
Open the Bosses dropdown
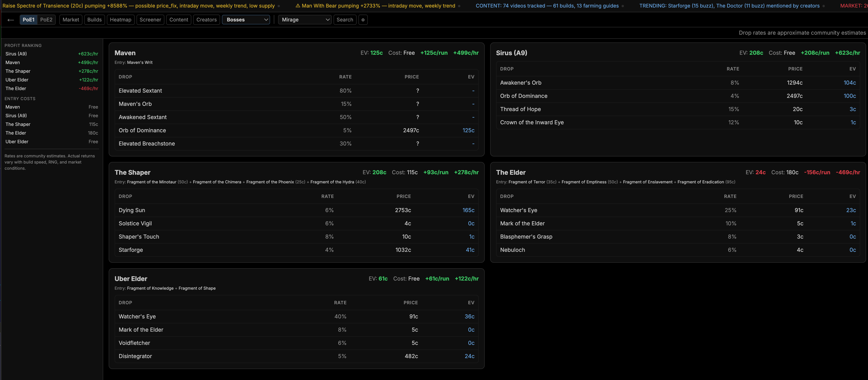[x=246, y=20]
